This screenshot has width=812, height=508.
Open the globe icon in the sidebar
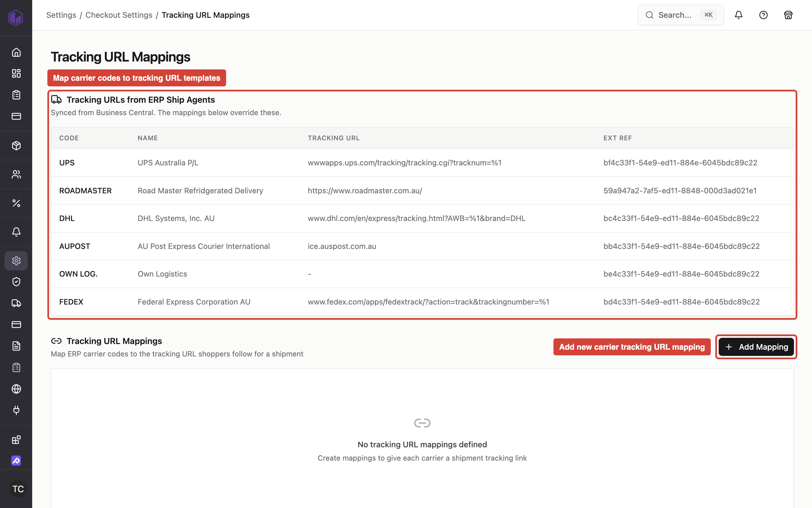[16, 389]
